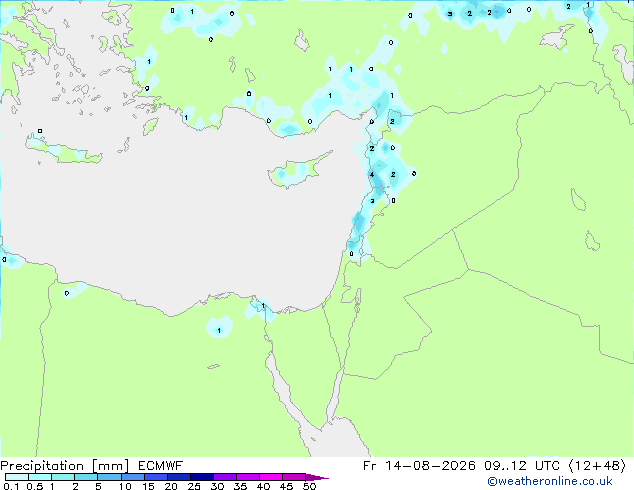The image size is (634, 490).
Task: Pick the 25–30 mm navy legend swatch
Action: tap(201, 477)
